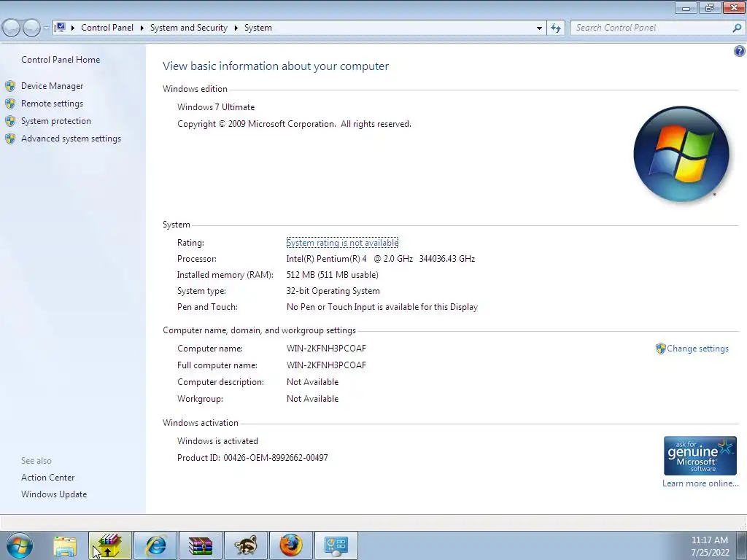The image size is (747, 560).
Task: Click the Windows 7 Ultimate text
Action: (x=216, y=107)
